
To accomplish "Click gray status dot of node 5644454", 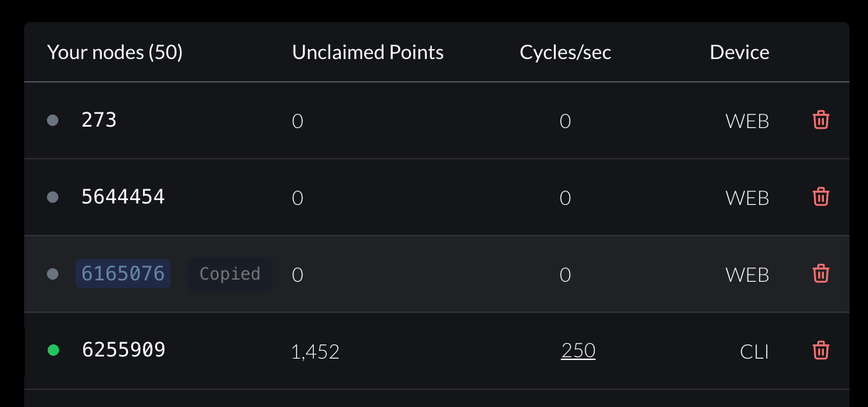I will (53, 197).
